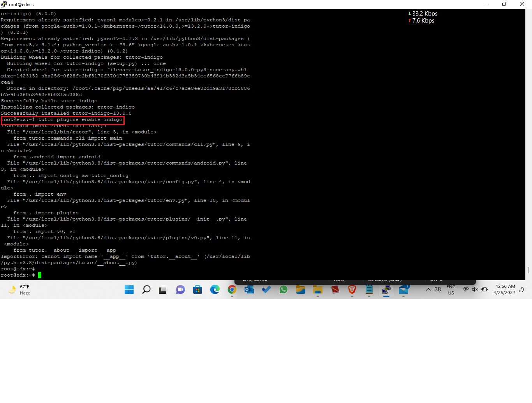Open the focus assist moon icon
The image size is (532, 403).
click(x=521, y=289)
